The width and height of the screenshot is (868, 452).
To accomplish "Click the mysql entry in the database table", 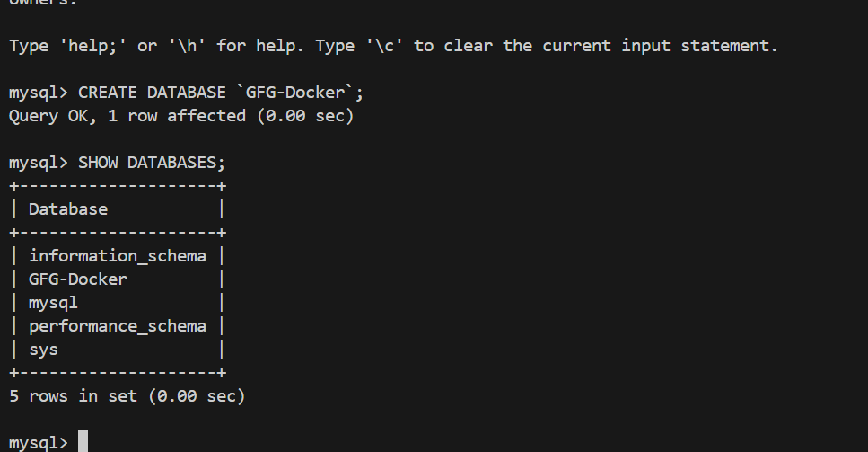I will (x=53, y=303).
